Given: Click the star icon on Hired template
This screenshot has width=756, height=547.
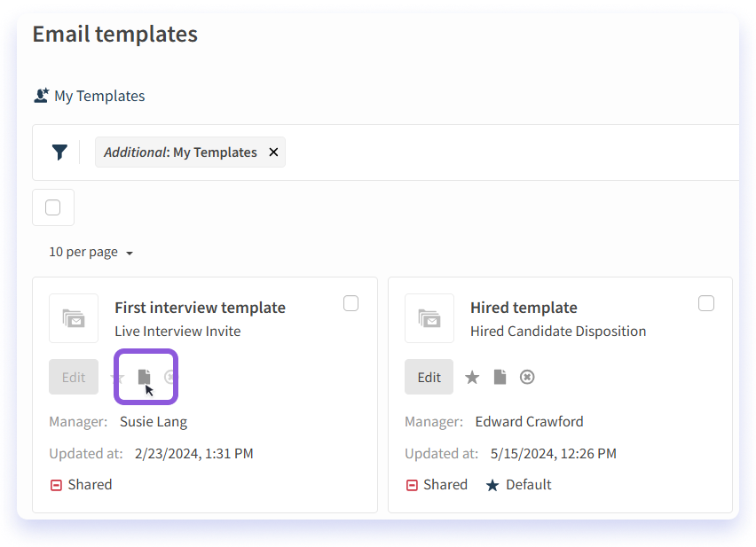Looking at the screenshot, I should (472, 377).
